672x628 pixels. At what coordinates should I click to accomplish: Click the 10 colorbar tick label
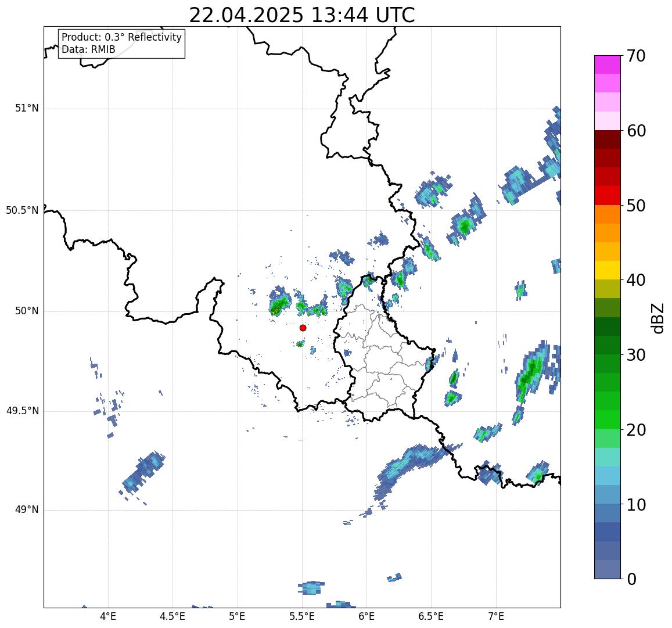[x=636, y=504]
